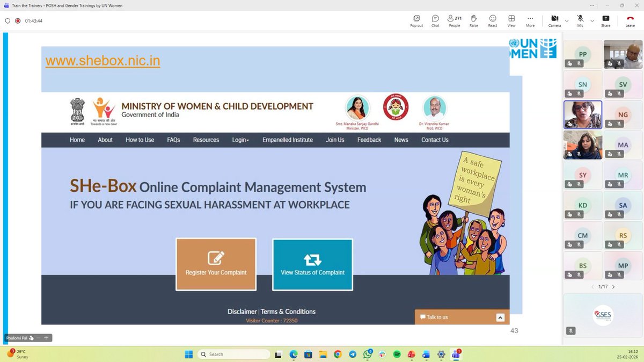
Task: Open WhatsApp from taskbar
Action: click(368, 354)
